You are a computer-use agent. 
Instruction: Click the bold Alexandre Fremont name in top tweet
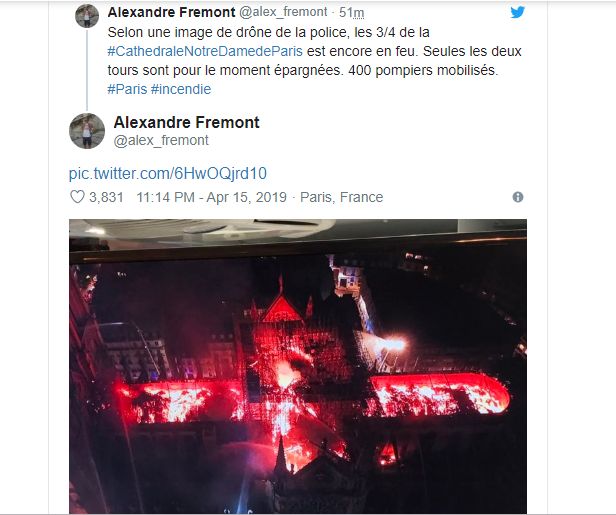pos(171,12)
